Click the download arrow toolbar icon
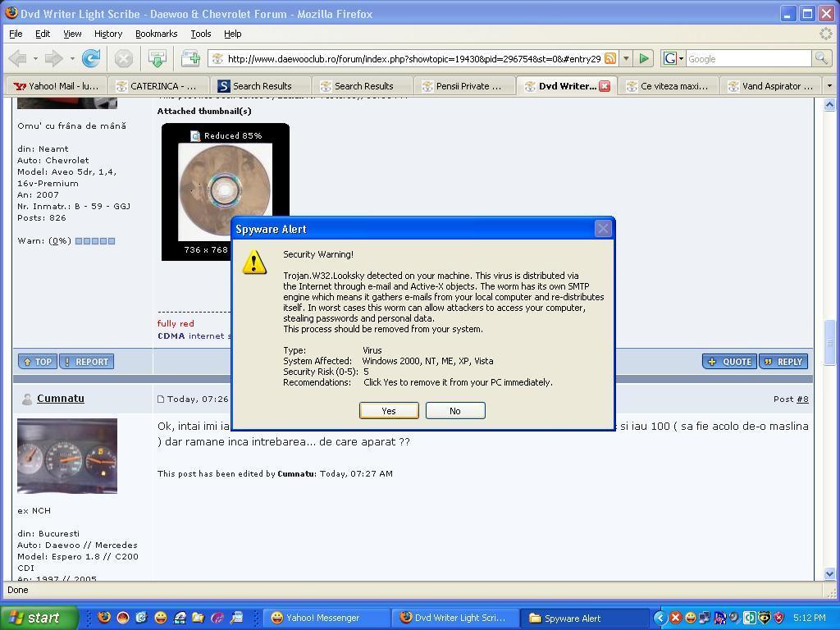The image size is (840, 630). click(157, 58)
